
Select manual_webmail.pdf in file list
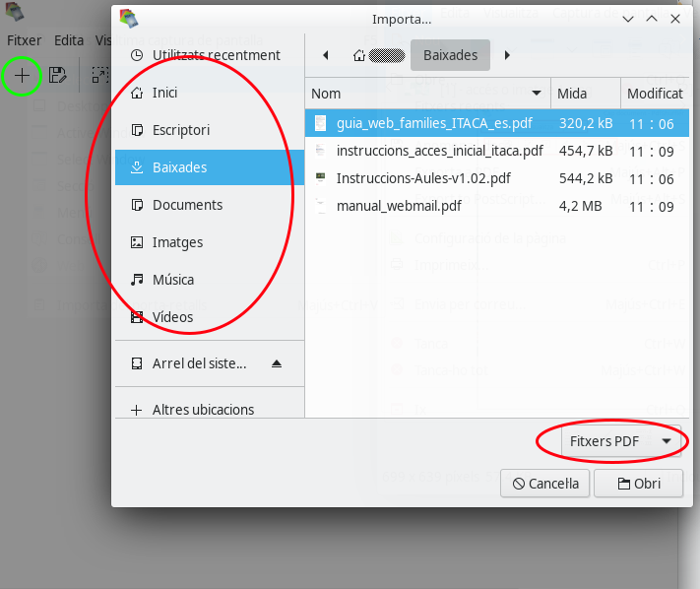[399, 206]
